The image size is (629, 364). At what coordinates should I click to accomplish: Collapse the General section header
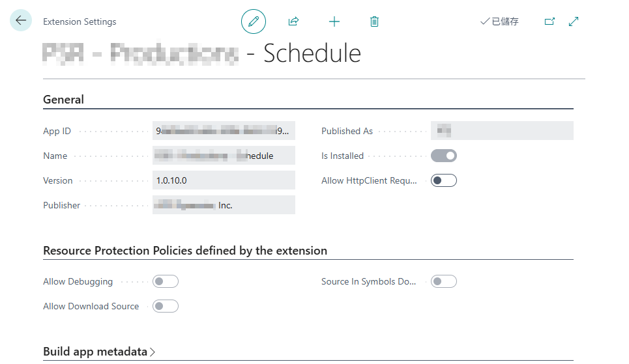pyautogui.click(x=63, y=100)
